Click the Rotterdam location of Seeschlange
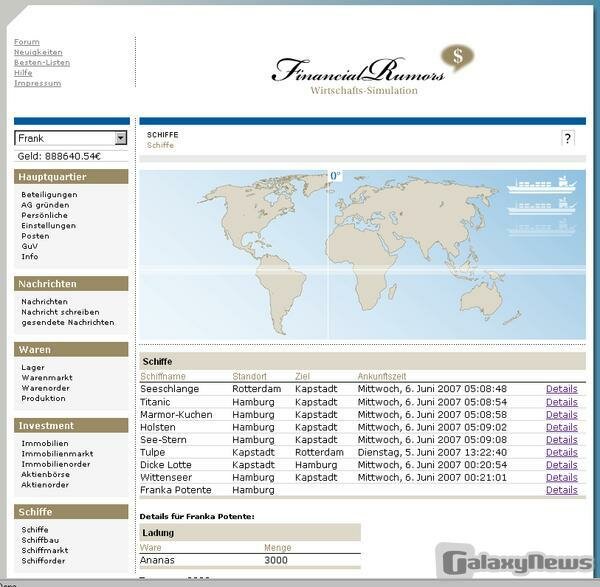The width and height of the screenshot is (600, 587). (256, 389)
